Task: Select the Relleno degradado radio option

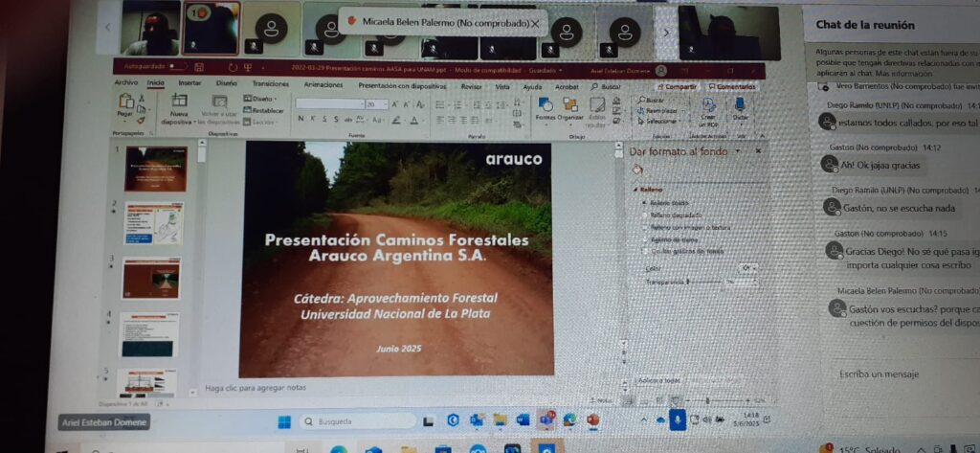Action: pyautogui.click(x=644, y=215)
